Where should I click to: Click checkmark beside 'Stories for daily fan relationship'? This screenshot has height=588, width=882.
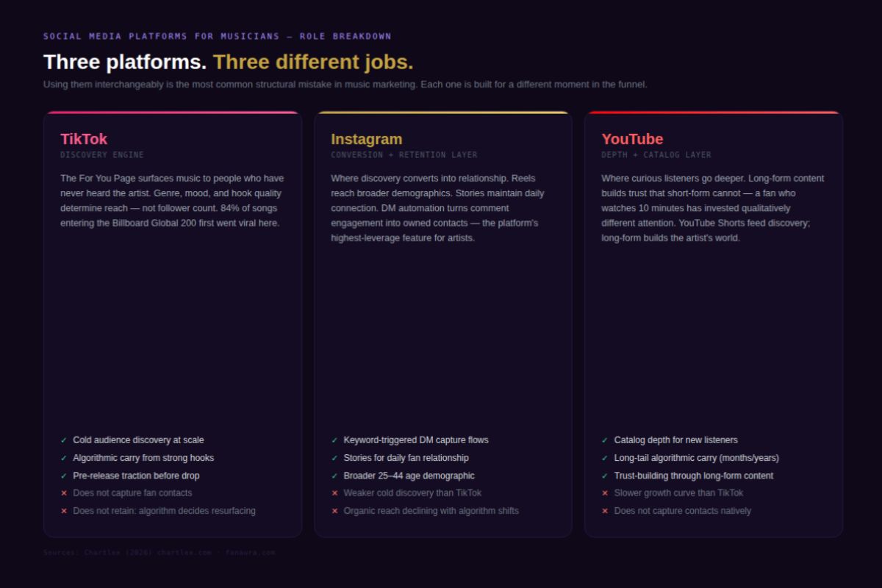[x=334, y=458]
